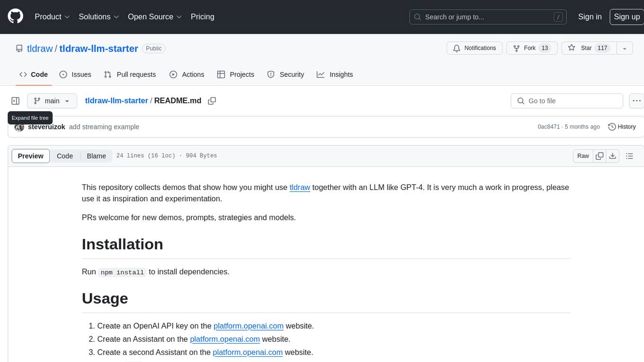
Task: Switch to the Code tab
Action: [34, 74]
